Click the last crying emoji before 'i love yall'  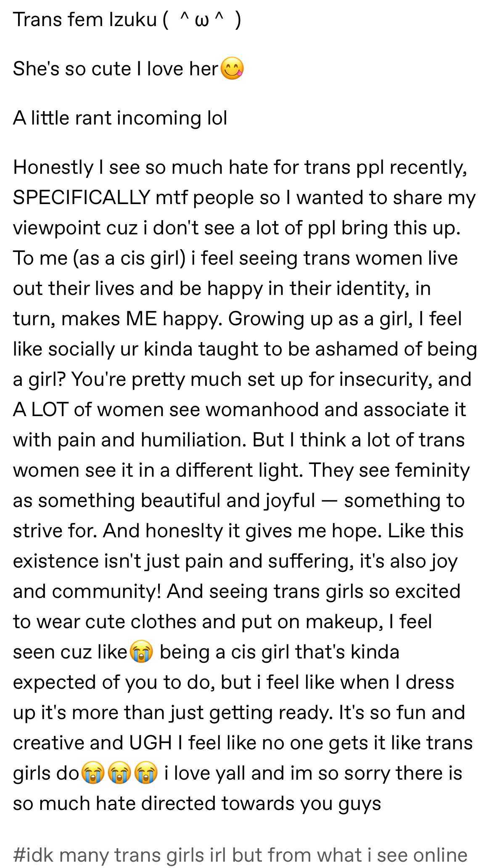[x=146, y=773]
